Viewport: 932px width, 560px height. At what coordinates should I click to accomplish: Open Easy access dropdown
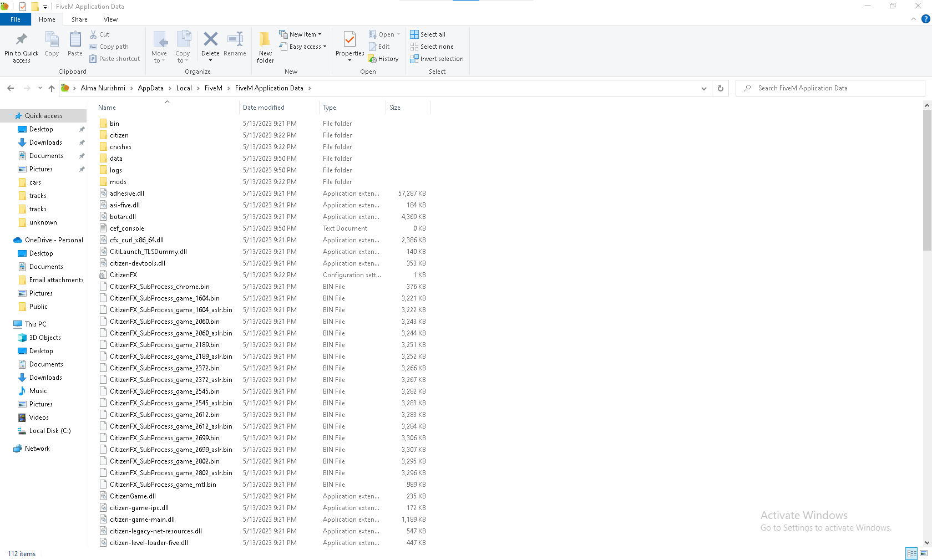pyautogui.click(x=303, y=47)
